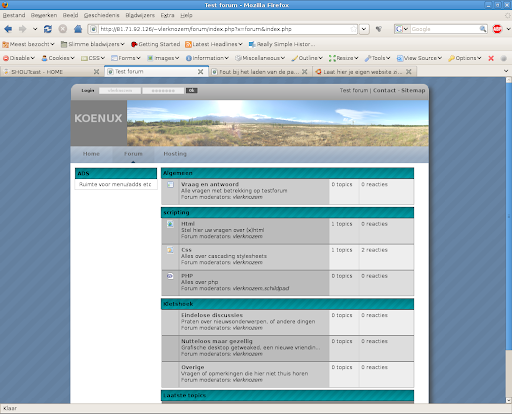Open recent pages history dropdown arrow

[35, 29]
